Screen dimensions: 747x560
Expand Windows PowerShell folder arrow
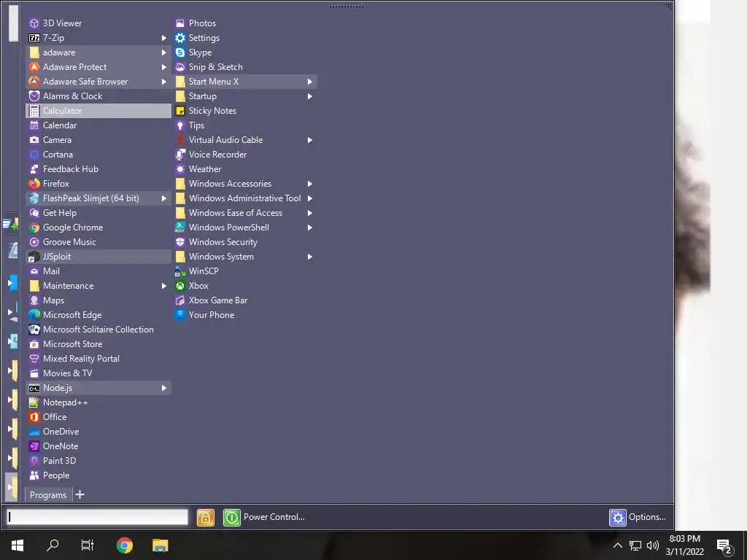click(309, 227)
